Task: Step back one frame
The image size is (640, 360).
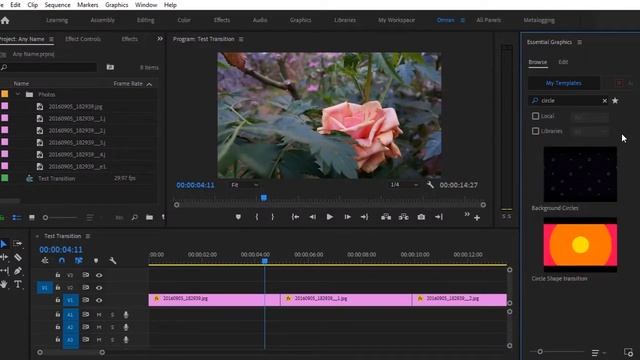Action: 312,217
